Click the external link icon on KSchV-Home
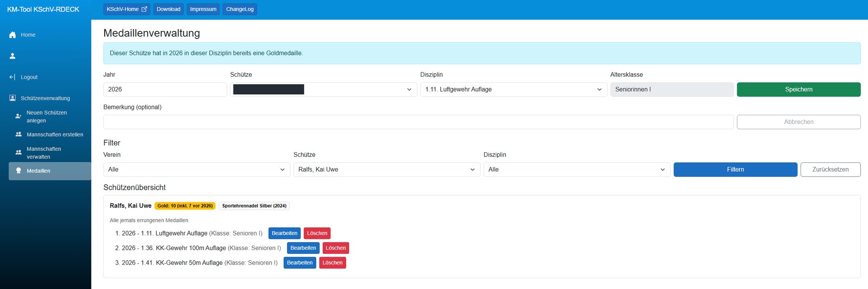The height and width of the screenshot is (289, 868). [144, 9]
